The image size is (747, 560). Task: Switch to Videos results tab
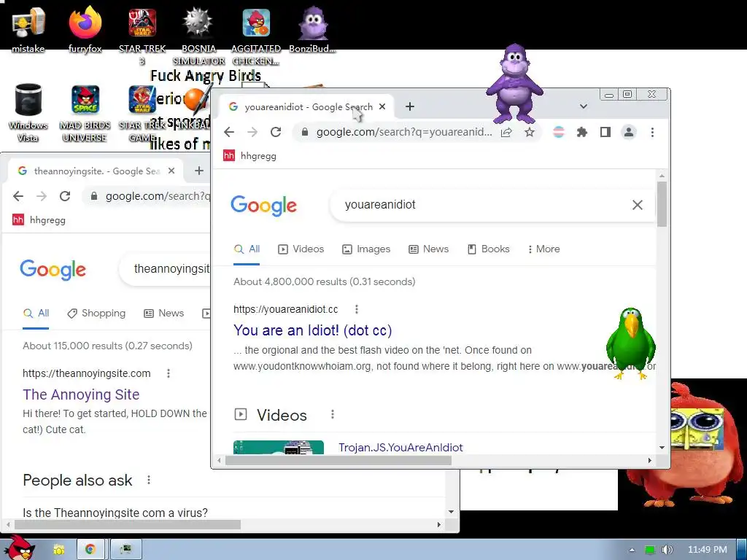301,249
